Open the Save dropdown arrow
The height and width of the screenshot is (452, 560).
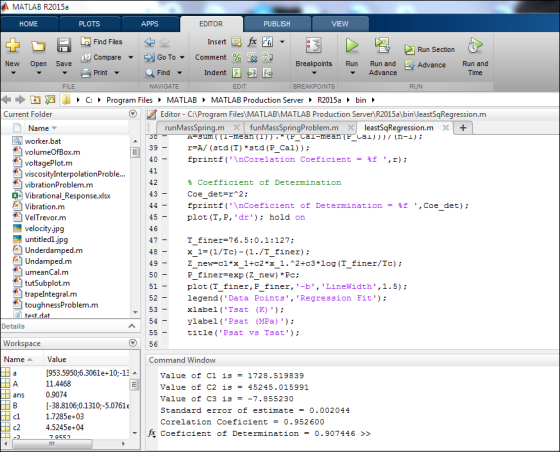pos(64,73)
